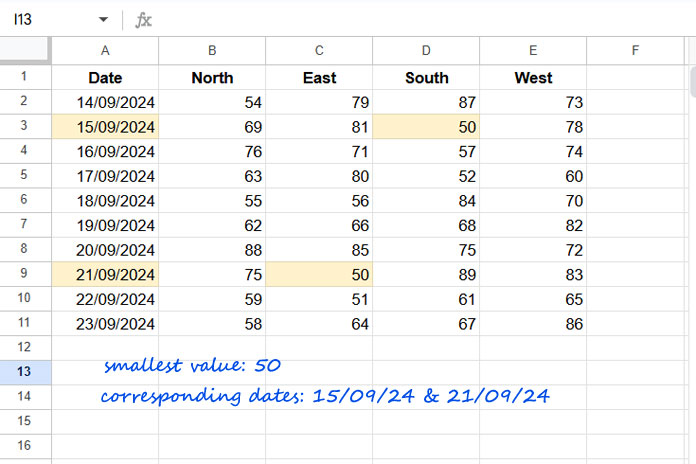This screenshot has width=696, height=464.
Task: Select South value 87
Action: 426,102
